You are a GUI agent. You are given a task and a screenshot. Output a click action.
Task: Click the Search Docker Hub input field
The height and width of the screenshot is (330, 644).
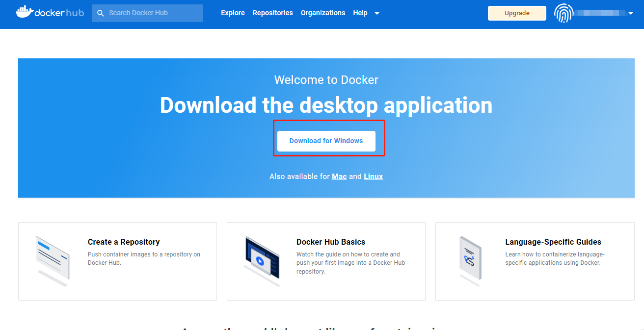[x=147, y=13]
